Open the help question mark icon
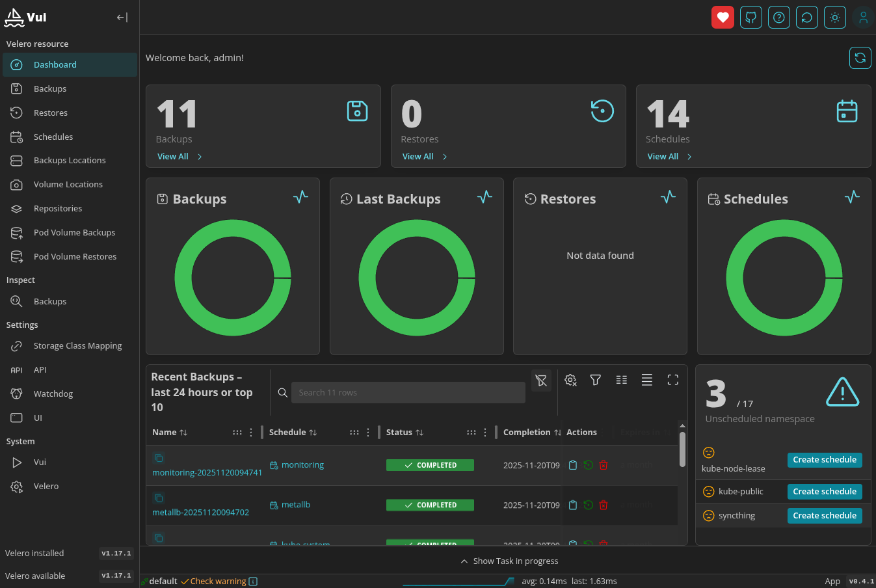This screenshot has width=876, height=588. (x=778, y=18)
